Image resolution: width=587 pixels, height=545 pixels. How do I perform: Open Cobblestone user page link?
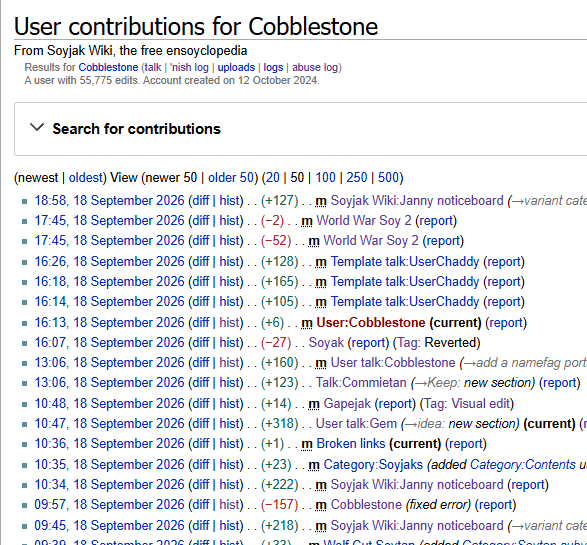click(108, 67)
